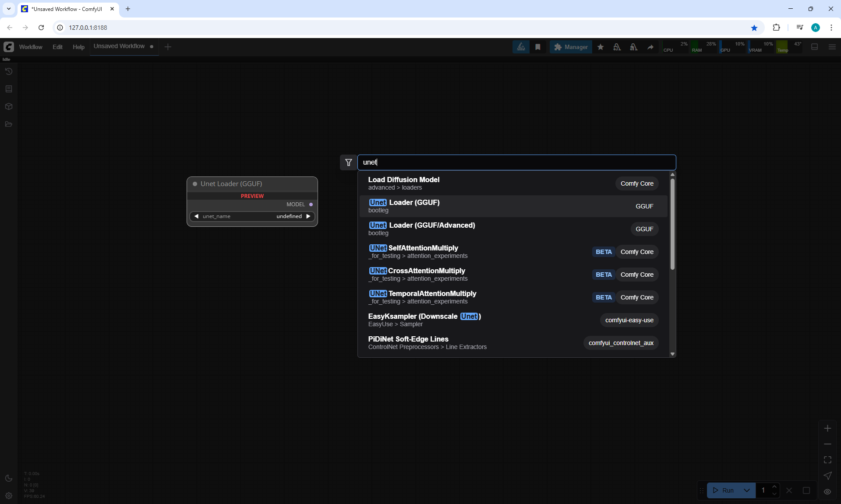Click next unet_name arrow on node

[x=308, y=216]
